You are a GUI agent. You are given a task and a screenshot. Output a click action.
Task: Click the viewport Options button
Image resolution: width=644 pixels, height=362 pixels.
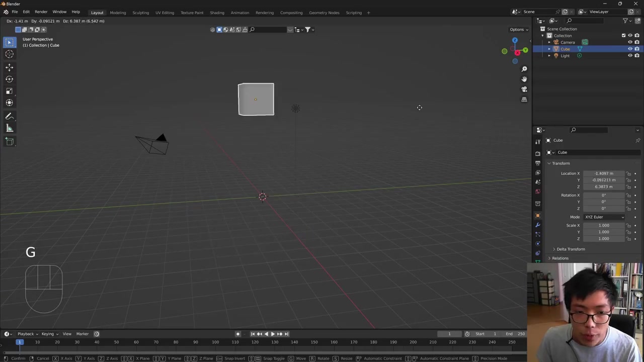pyautogui.click(x=518, y=30)
